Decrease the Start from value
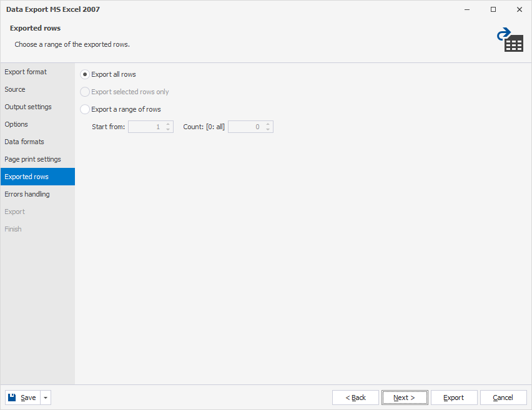 pyautogui.click(x=168, y=130)
